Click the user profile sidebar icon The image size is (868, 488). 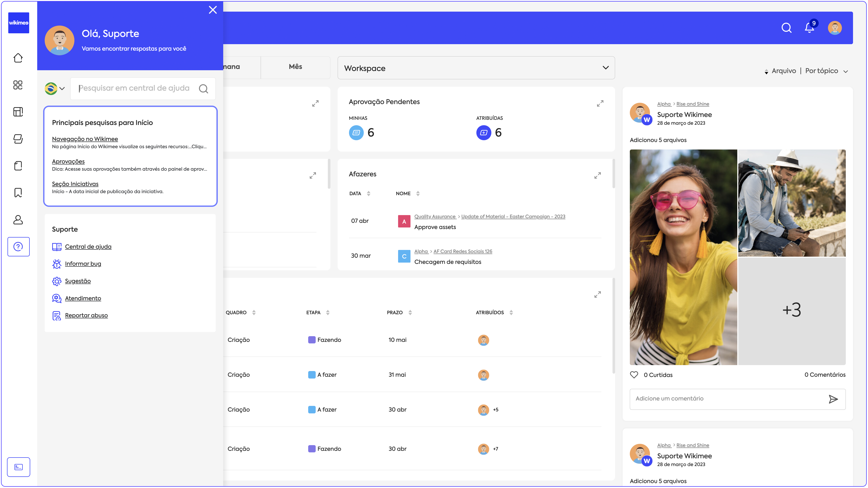point(18,219)
